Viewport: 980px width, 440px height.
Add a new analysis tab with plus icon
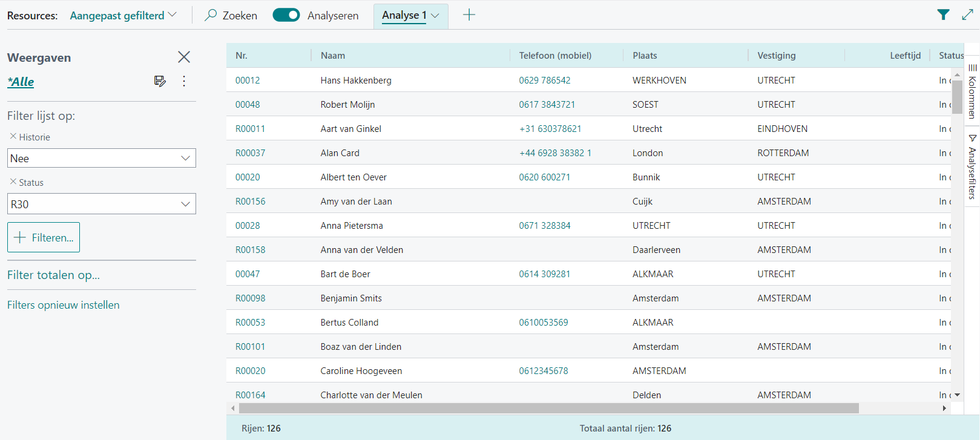(469, 15)
